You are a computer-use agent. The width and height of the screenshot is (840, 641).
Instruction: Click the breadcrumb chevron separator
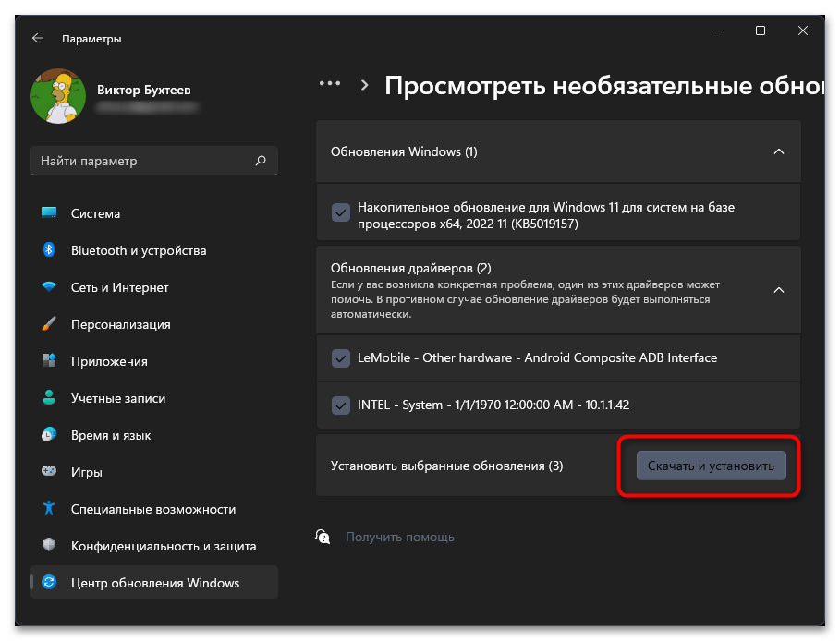pos(365,85)
